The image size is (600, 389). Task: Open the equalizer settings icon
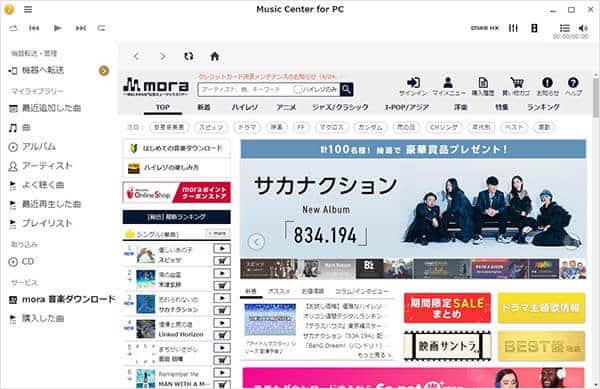pyautogui.click(x=513, y=28)
